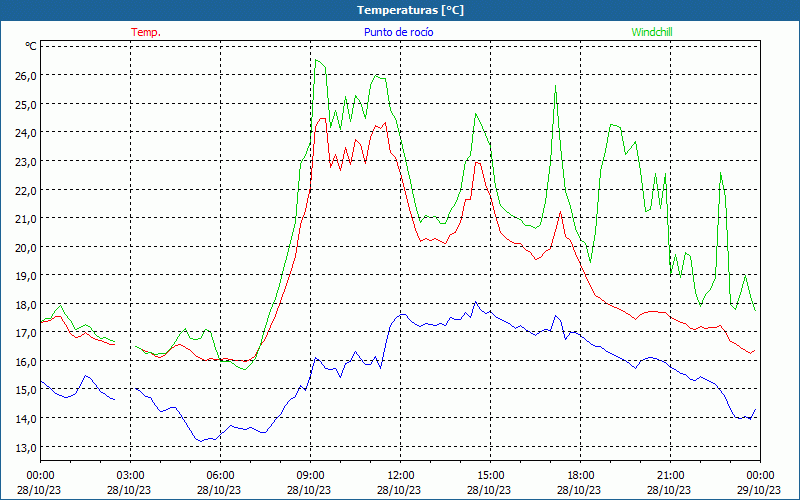Click the 06:00 time label
Image resolution: width=800 pixels, height=500 pixels.
220,476
